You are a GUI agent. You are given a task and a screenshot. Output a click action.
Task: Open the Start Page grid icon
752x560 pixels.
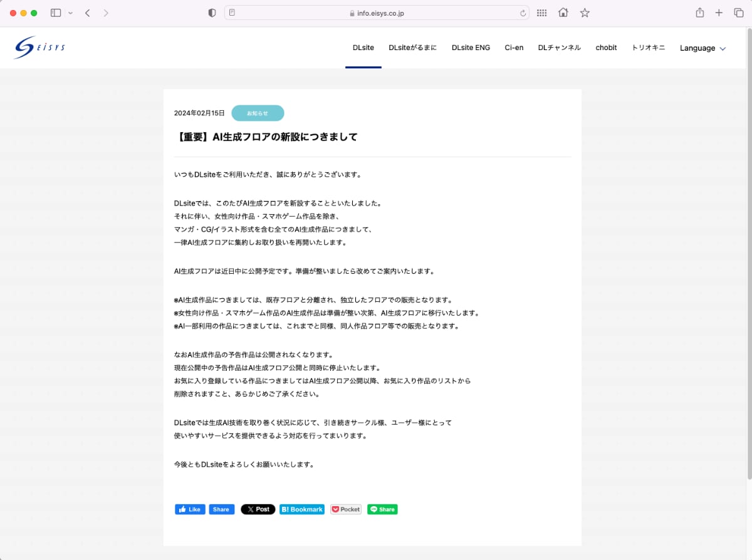click(542, 13)
